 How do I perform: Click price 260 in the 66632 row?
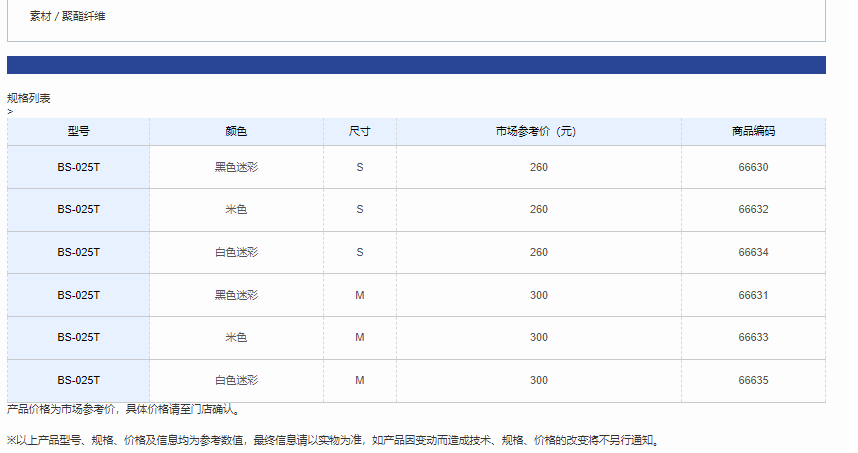[x=538, y=210]
